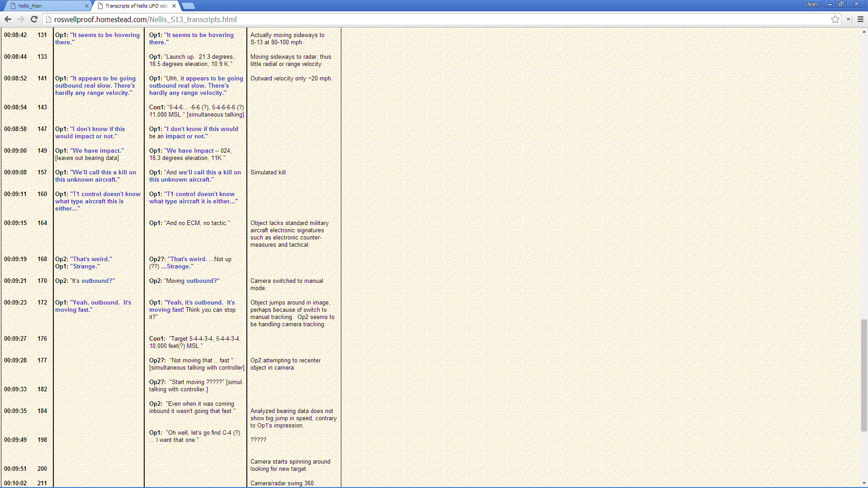Open the Chrome hamburger menu

coord(860,19)
